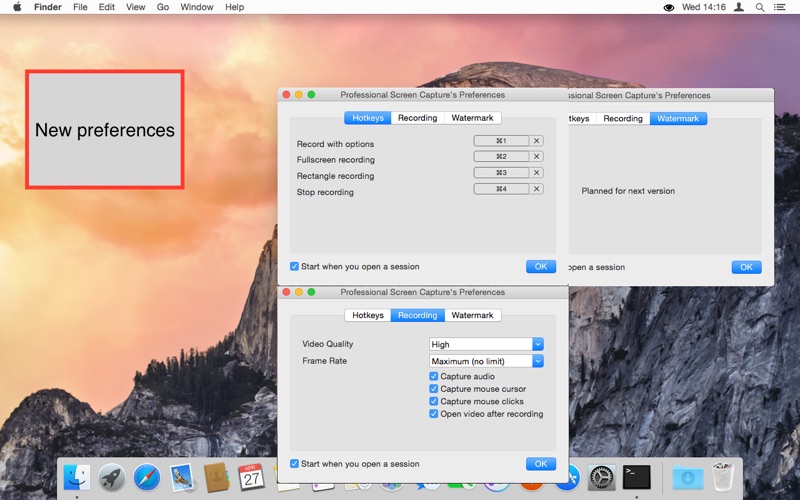Clear the Rectangle recording hotkey
800x500 pixels.
536,173
